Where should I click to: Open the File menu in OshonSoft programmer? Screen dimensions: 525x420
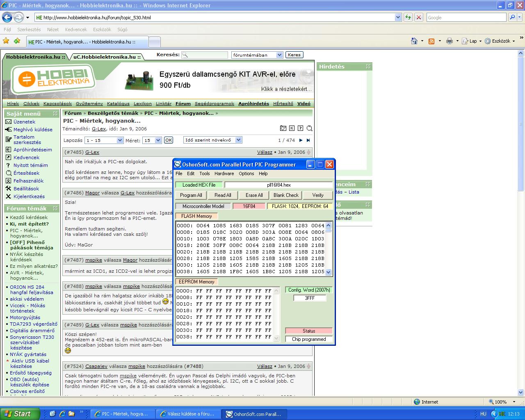point(179,173)
